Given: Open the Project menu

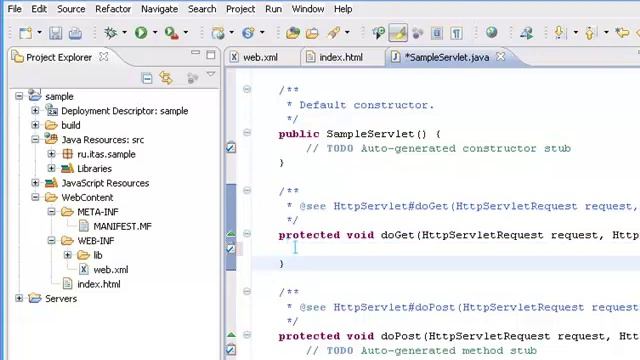Looking at the screenshot, I should coord(240,9).
